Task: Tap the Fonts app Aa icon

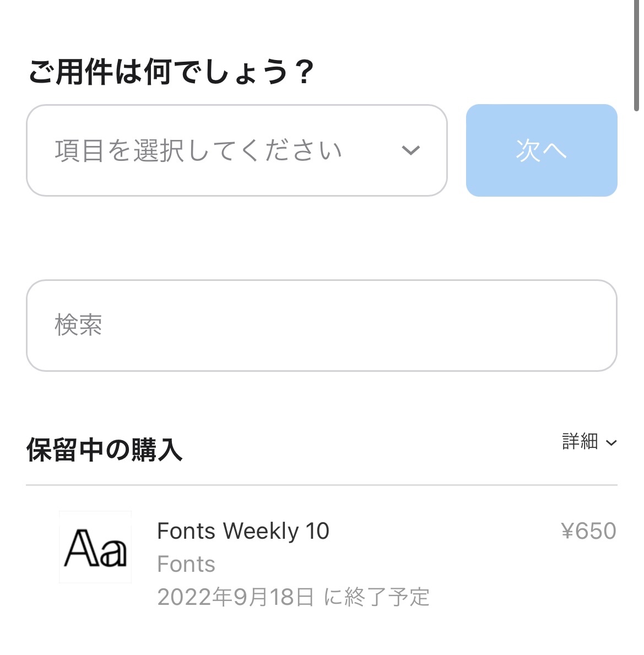Action: (x=95, y=547)
